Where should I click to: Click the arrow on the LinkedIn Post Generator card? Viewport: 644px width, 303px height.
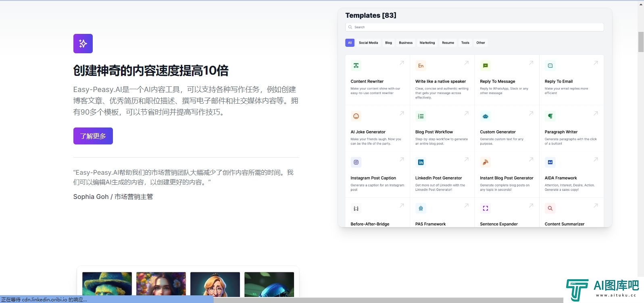[466, 159]
